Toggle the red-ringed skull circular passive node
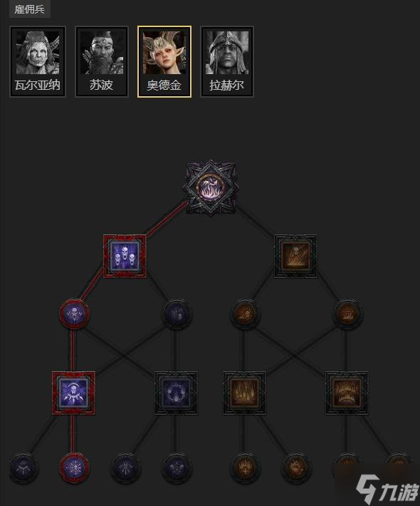The image size is (420, 506). pos(75,314)
